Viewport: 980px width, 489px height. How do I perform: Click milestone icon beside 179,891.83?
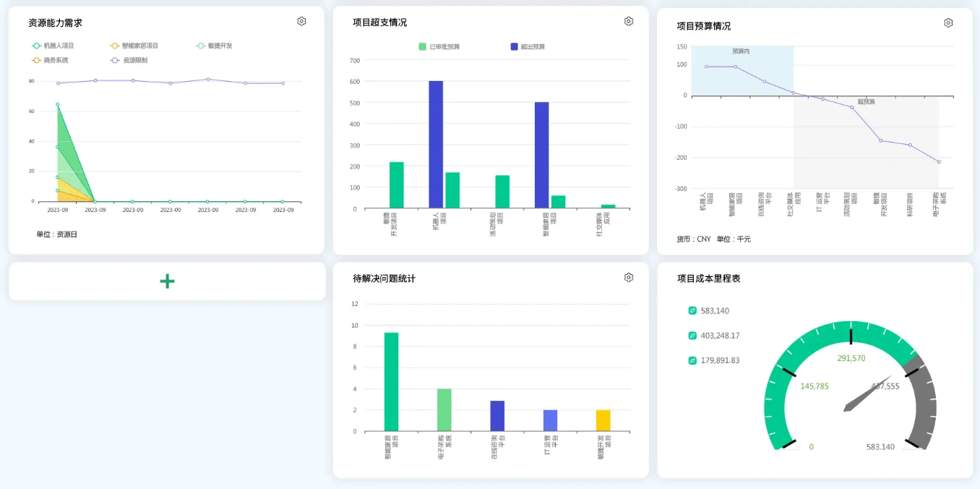[x=692, y=360]
